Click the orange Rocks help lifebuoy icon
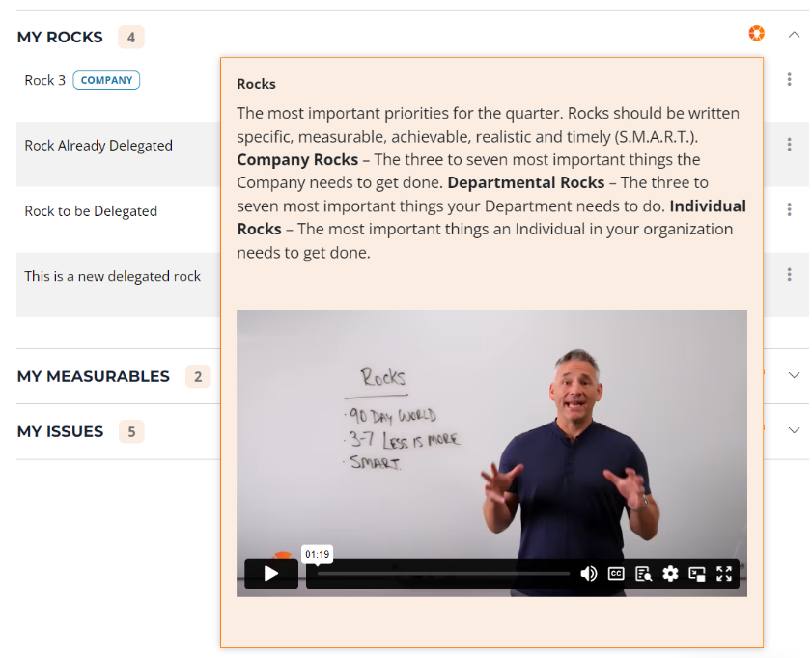 (757, 34)
